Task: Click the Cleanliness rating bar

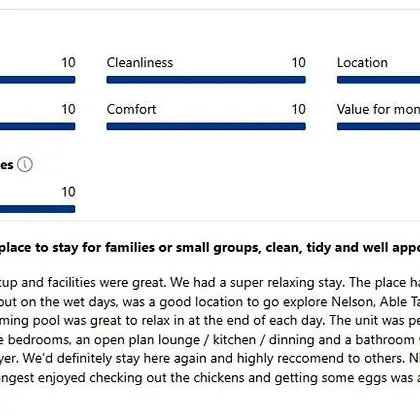Action: coord(206,80)
